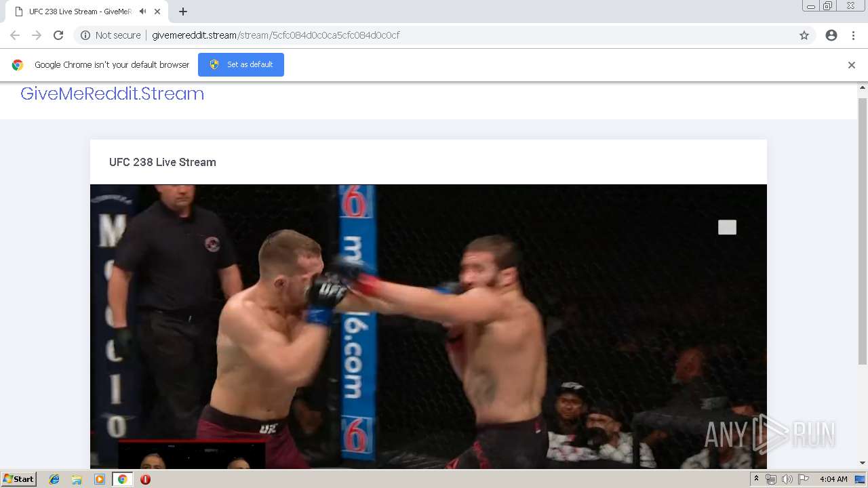Select the UFC 238 Live Stream tab

pos(80,12)
